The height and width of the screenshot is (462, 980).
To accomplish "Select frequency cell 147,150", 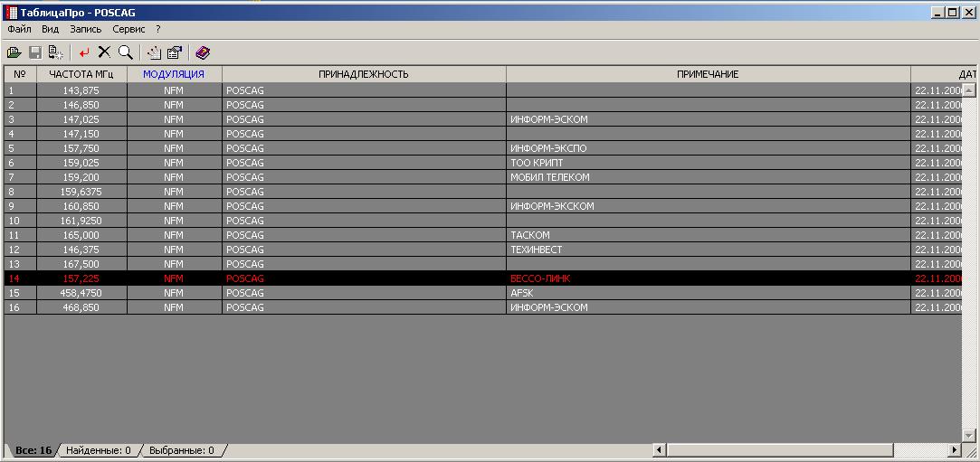I will 81,134.
